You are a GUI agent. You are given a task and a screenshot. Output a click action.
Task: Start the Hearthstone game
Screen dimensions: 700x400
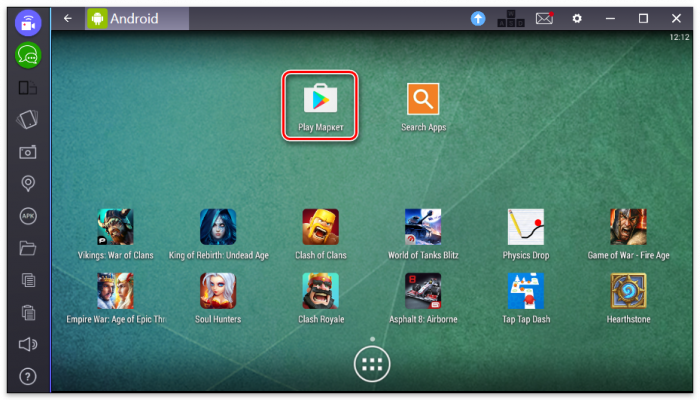pos(628,291)
